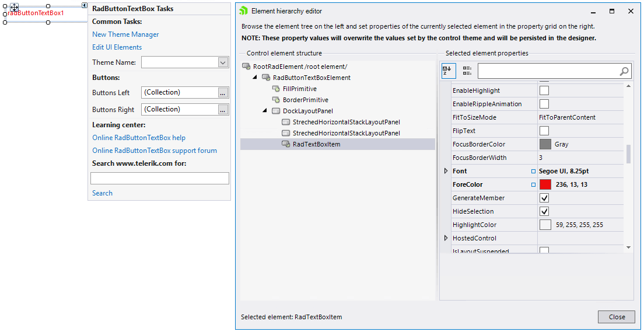Toggle the EnableRippleAnimation checkbox
This screenshot has width=644, height=335.
tap(544, 104)
